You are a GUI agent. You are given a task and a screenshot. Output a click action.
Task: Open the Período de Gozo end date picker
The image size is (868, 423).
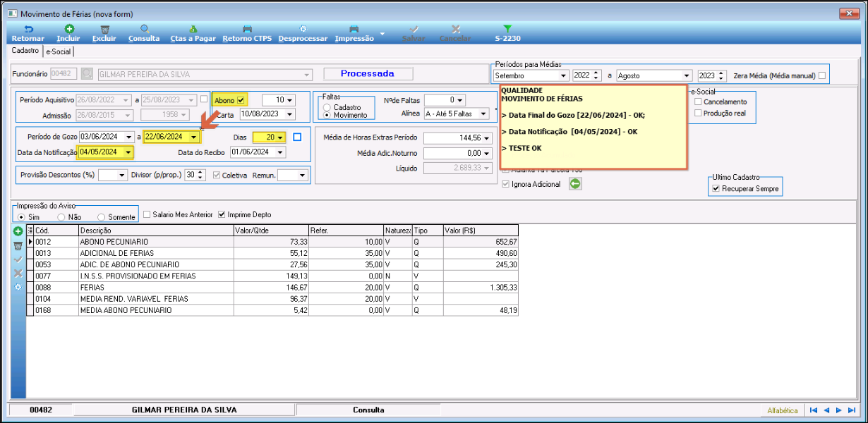(193, 137)
